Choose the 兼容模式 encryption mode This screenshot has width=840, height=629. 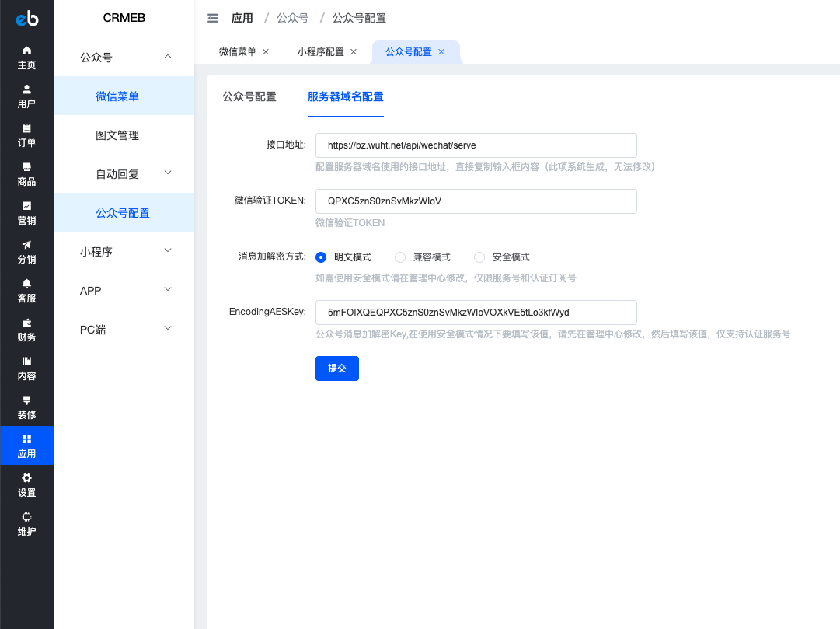coord(400,257)
